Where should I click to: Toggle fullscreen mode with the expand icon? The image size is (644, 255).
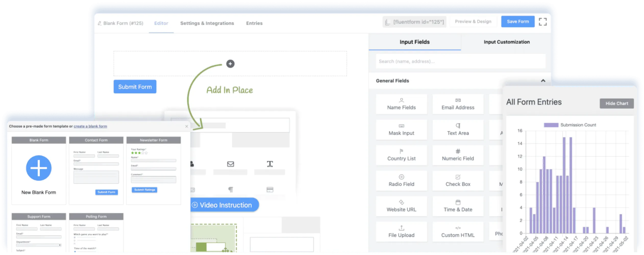click(542, 22)
